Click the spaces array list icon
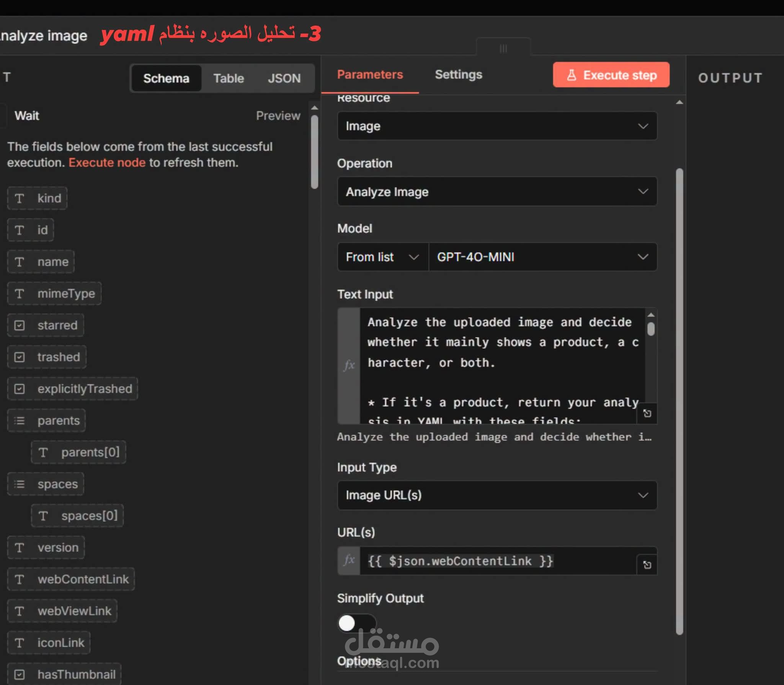784x685 pixels. pos(20,484)
